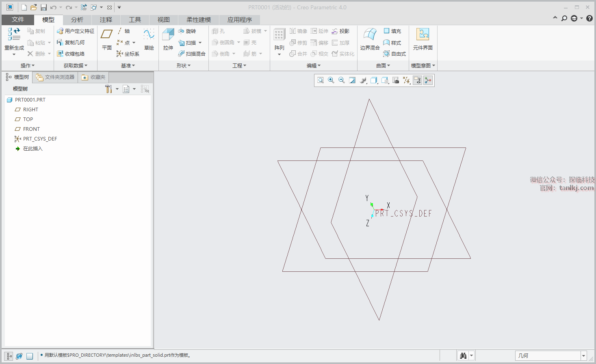Click the 用户定义特征 button
Image resolution: width=596 pixels, height=364 pixels.
[x=76, y=31]
